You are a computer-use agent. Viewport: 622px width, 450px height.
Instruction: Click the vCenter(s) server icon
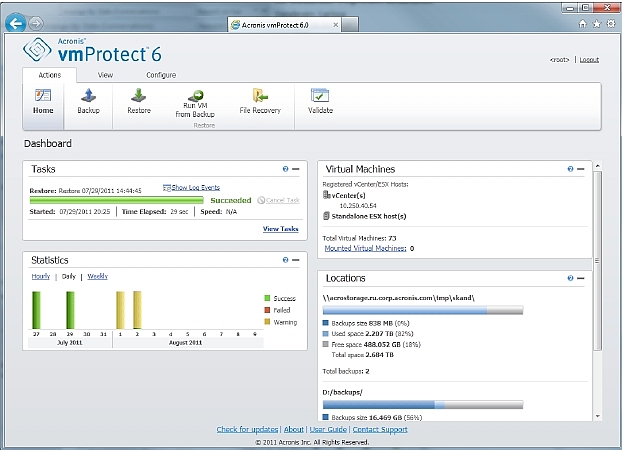[326, 195]
